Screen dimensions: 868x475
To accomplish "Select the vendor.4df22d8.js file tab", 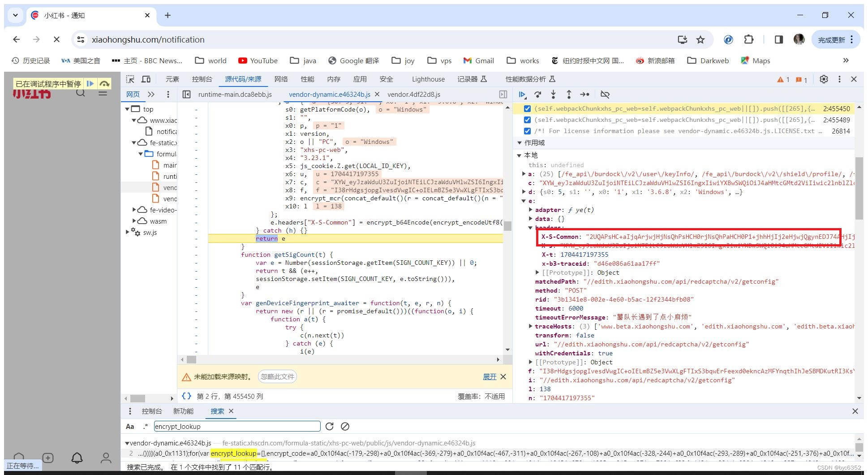I will (x=413, y=95).
